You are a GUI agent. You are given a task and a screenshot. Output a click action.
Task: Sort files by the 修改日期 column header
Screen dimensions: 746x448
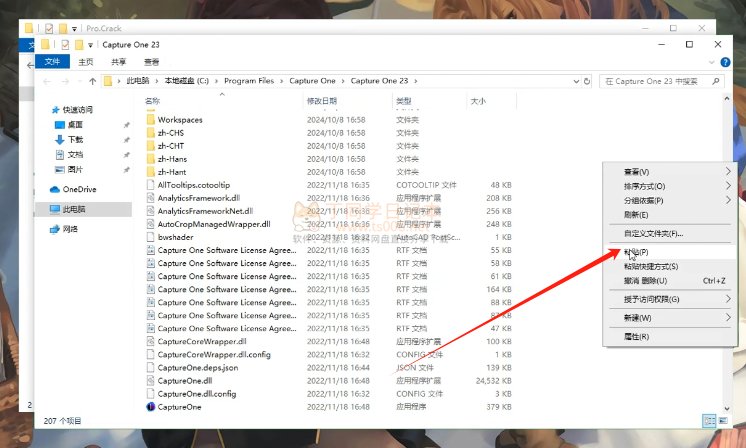(x=323, y=101)
